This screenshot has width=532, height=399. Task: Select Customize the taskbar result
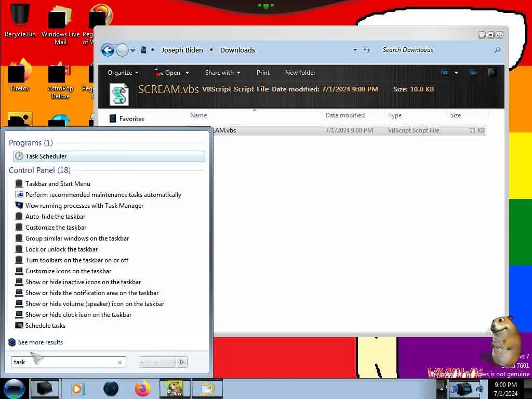coord(51,228)
